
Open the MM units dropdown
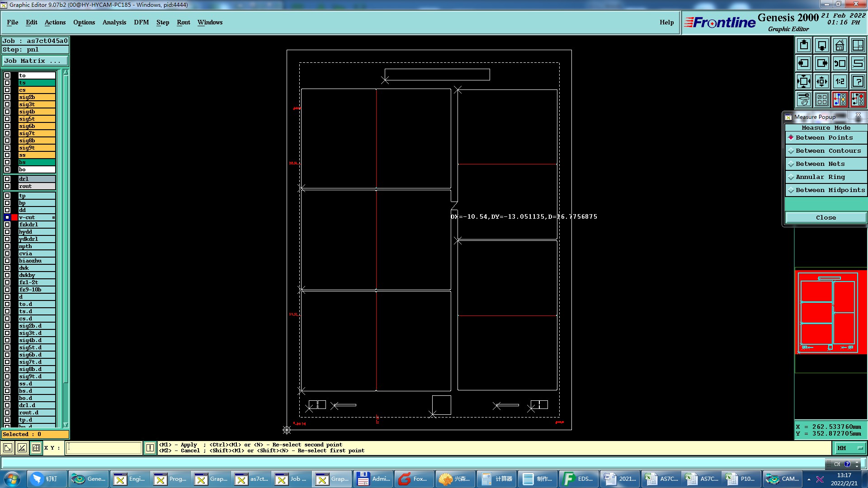point(850,448)
